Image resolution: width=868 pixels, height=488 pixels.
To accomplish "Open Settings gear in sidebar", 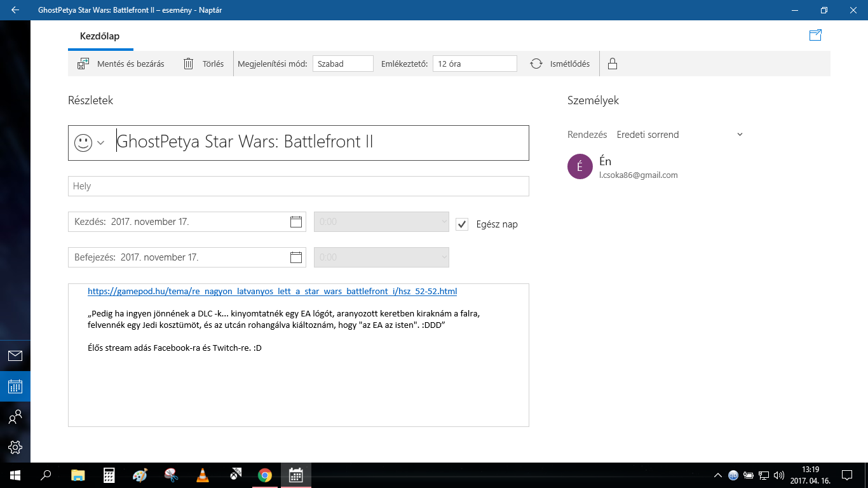I will click(15, 447).
